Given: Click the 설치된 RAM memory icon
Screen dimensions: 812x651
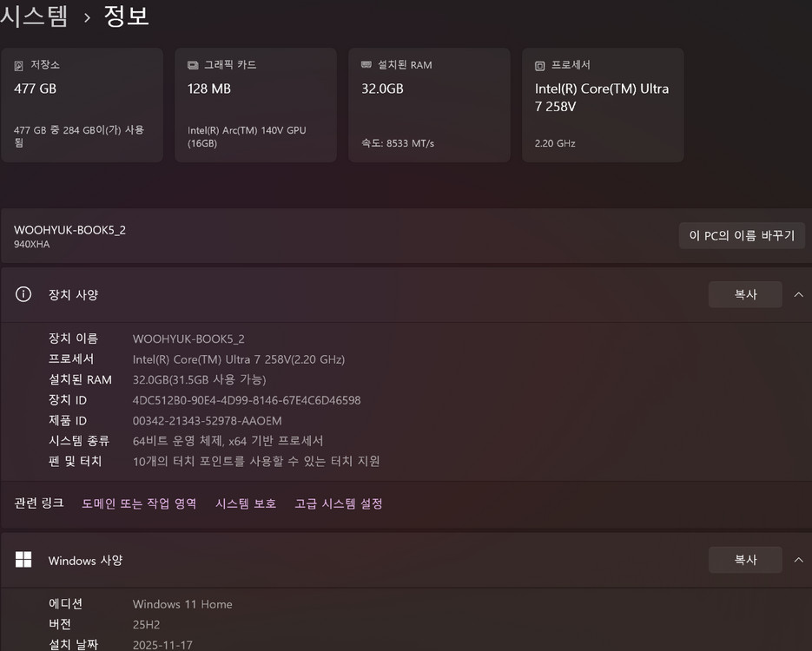Looking at the screenshot, I should pos(366,64).
